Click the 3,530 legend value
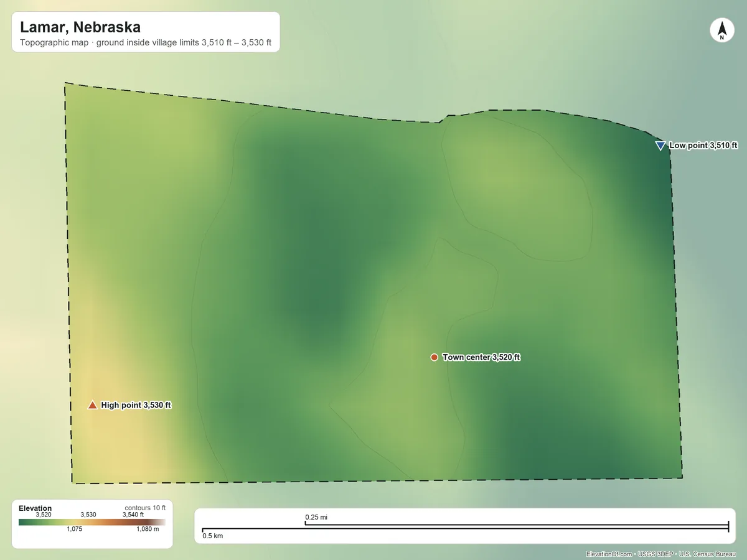 [x=88, y=515]
